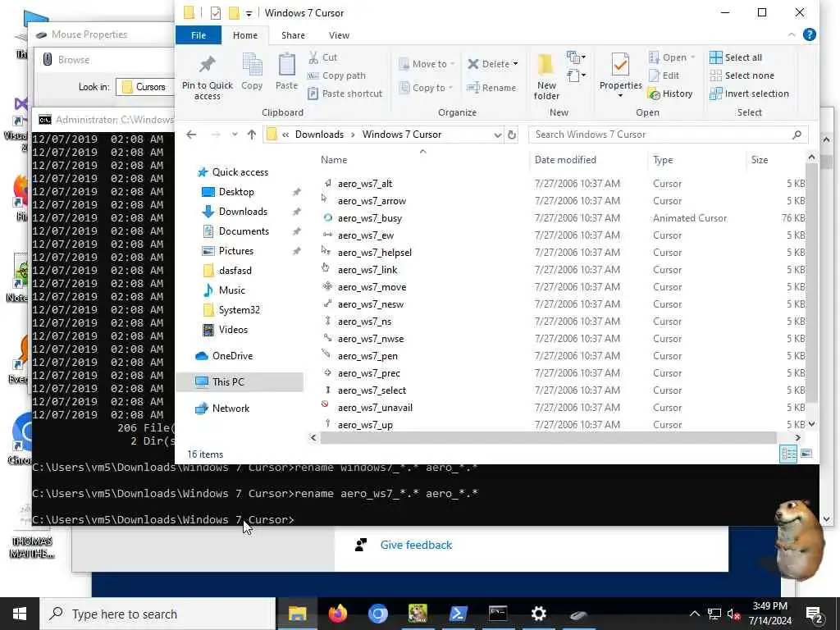
Task: Switch to the Home ribbon tab
Action: pyautogui.click(x=244, y=34)
